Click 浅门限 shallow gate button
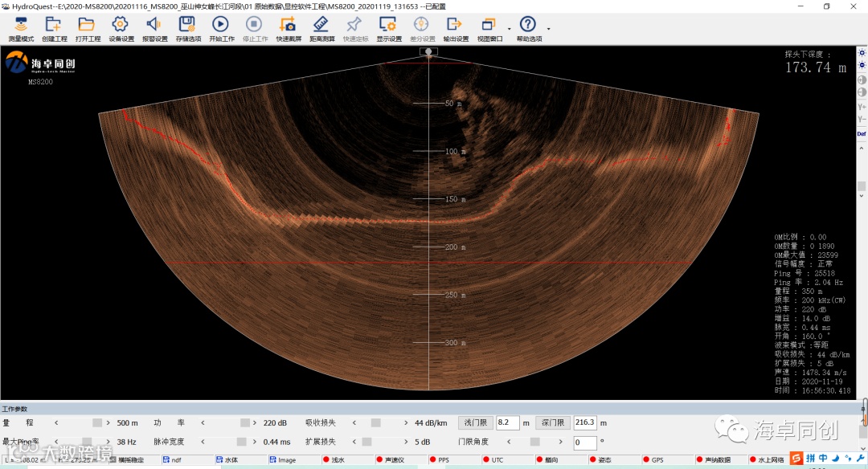The width and height of the screenshot is (868, 469). tap(475, 422)
